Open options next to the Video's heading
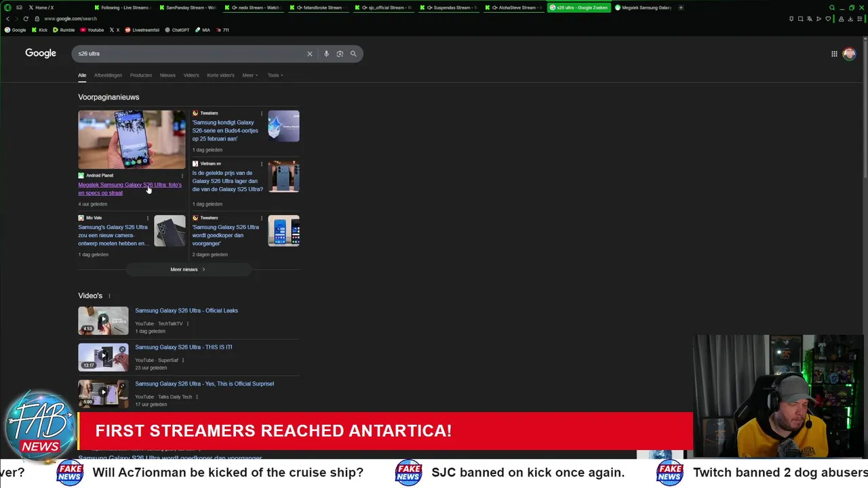The image size is (868, 488). tap(109, 296)
